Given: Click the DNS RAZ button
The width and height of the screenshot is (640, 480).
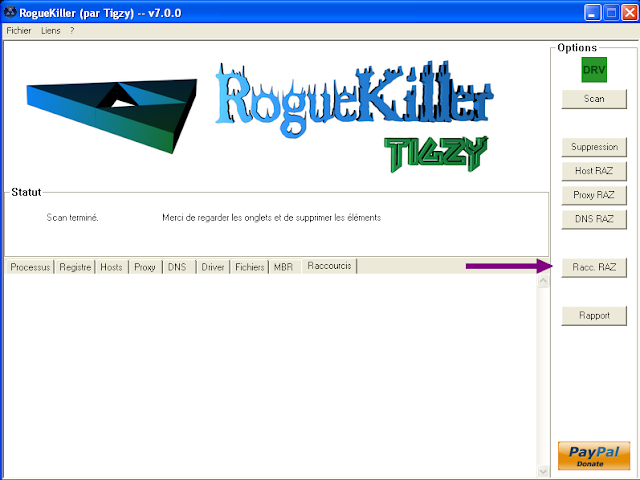Looking at the screenshot, I should [594, 219].
